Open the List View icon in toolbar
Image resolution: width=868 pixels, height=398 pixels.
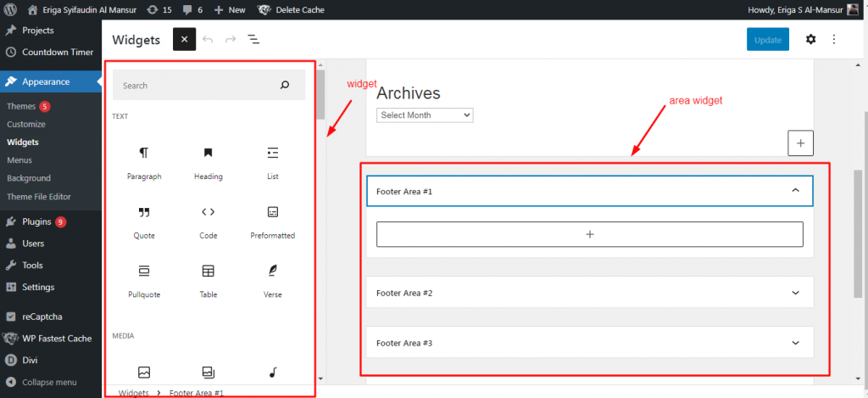253,39
